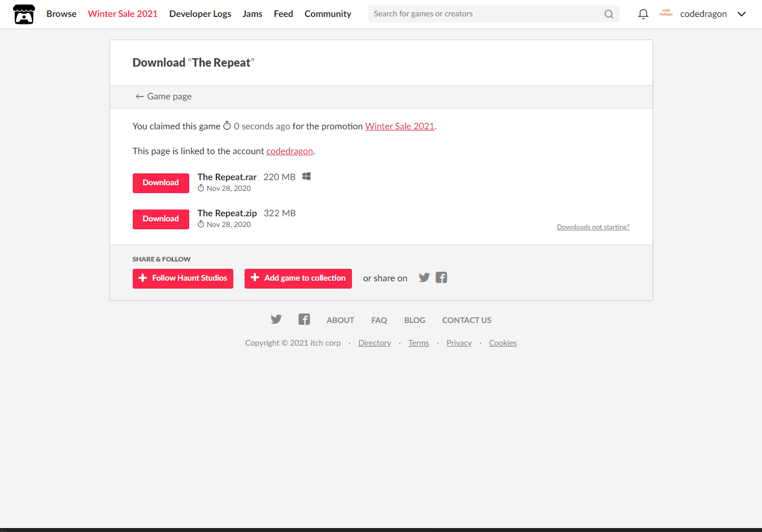762x532 pixels.
Task: Open the Privacy link
Action: (459, 343)
